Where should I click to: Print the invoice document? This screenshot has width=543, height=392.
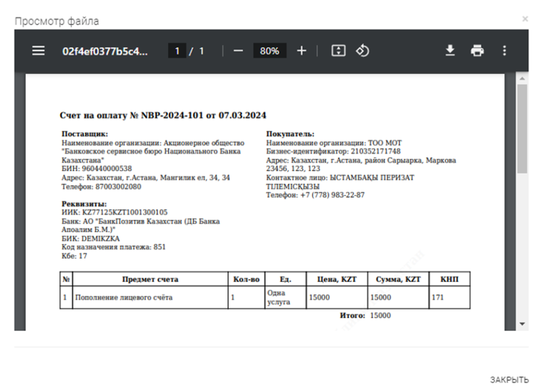click(477, 51)
